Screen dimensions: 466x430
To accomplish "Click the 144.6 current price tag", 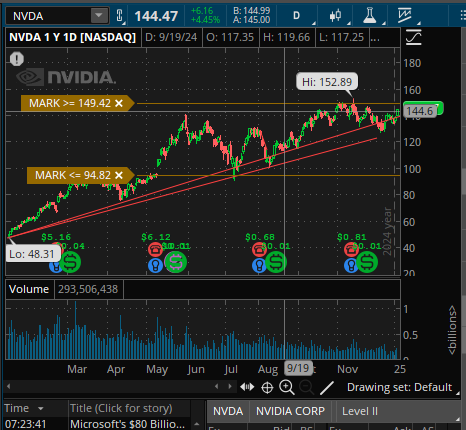I will pyautogui.click(x=420, y=111).
